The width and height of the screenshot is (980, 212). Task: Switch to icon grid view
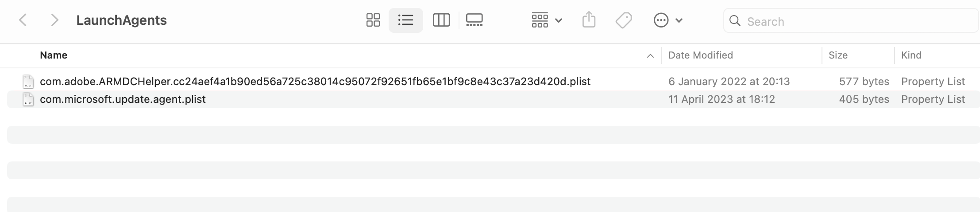tap(373, 20)
